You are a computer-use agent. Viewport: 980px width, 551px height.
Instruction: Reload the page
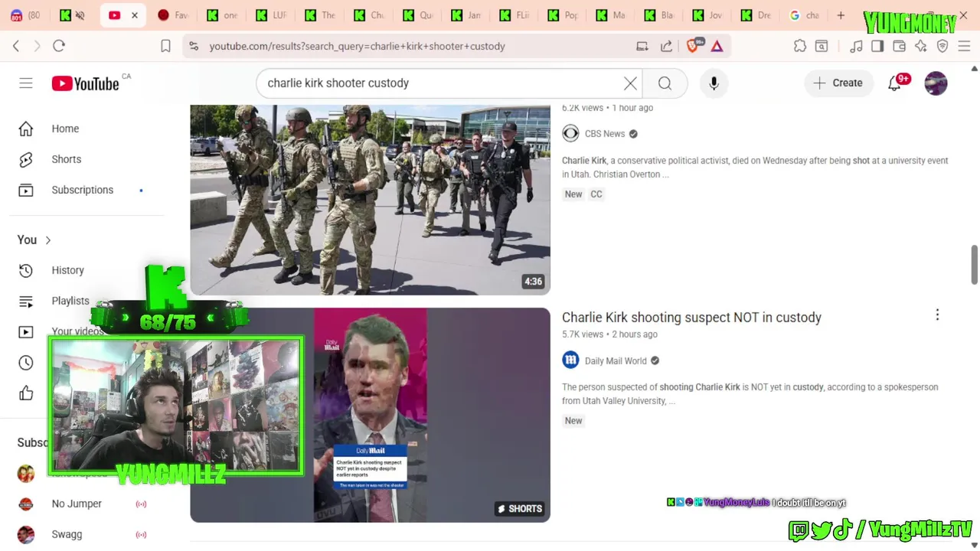click(59, 46)
